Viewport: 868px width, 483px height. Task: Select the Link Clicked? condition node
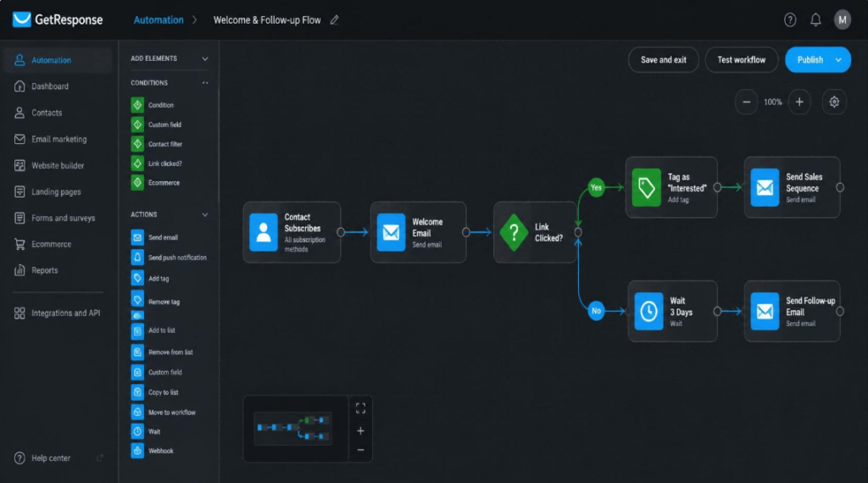click(x=535, y=232)
